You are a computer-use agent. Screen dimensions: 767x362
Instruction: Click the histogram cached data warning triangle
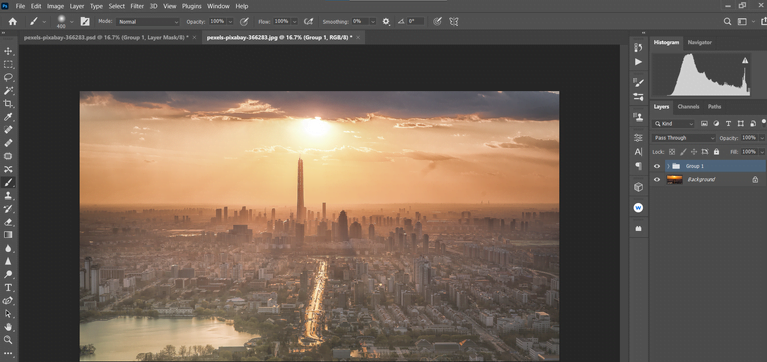tap(745, 61)
